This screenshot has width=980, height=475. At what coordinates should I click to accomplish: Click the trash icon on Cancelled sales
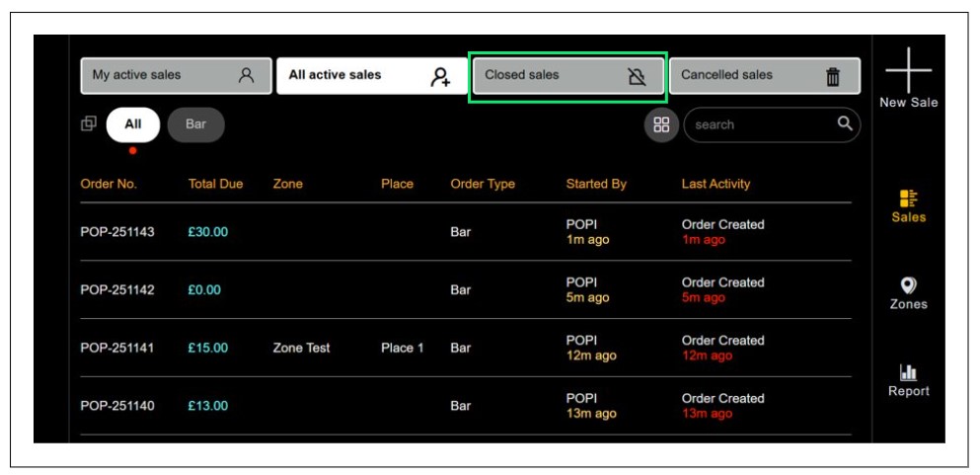click(x=833, y=76)
